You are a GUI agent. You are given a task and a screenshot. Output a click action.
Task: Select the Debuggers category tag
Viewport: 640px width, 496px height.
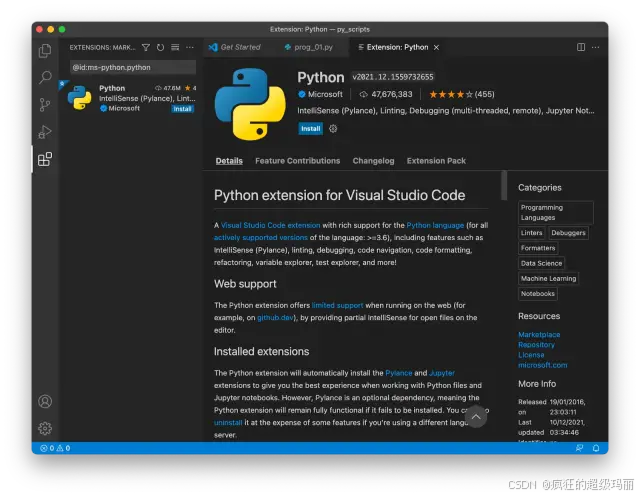pos(568,233)
